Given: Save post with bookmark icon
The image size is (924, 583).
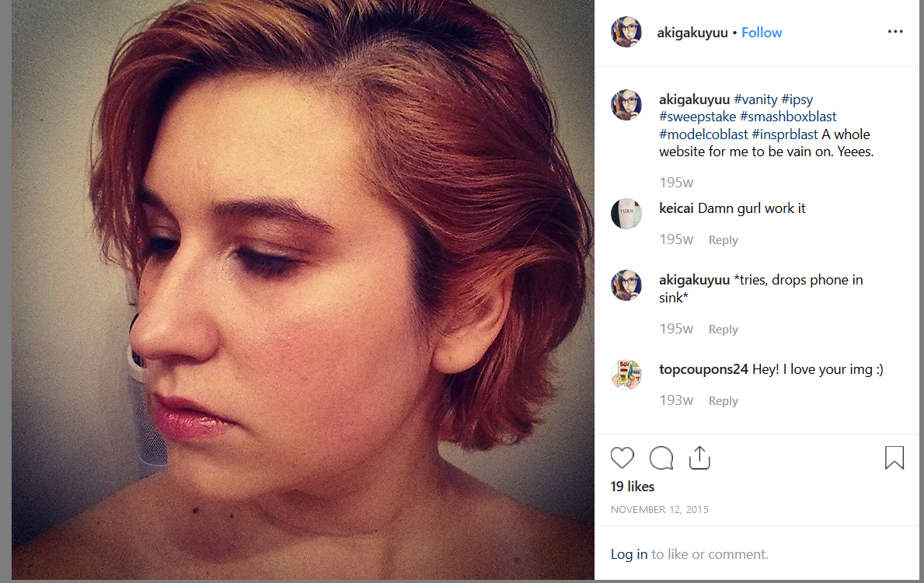Looking at the screenshot, I should coord(894,457).
